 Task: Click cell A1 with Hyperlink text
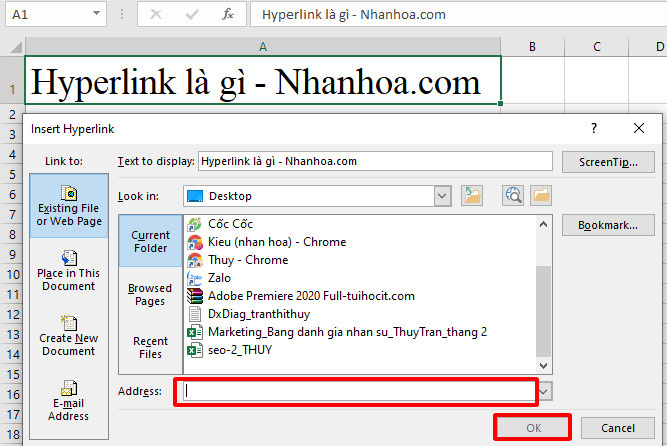pos(263,80)
